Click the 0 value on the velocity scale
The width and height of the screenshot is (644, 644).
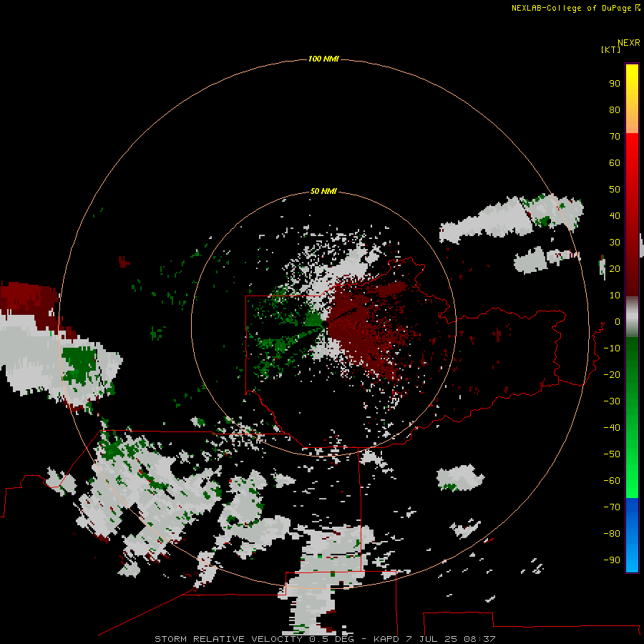click(618, 322)
